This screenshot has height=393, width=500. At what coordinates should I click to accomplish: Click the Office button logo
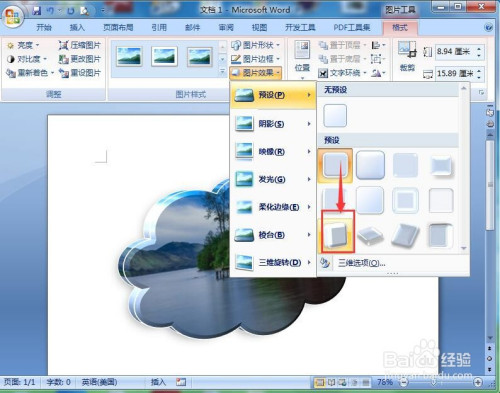point(13,16)
